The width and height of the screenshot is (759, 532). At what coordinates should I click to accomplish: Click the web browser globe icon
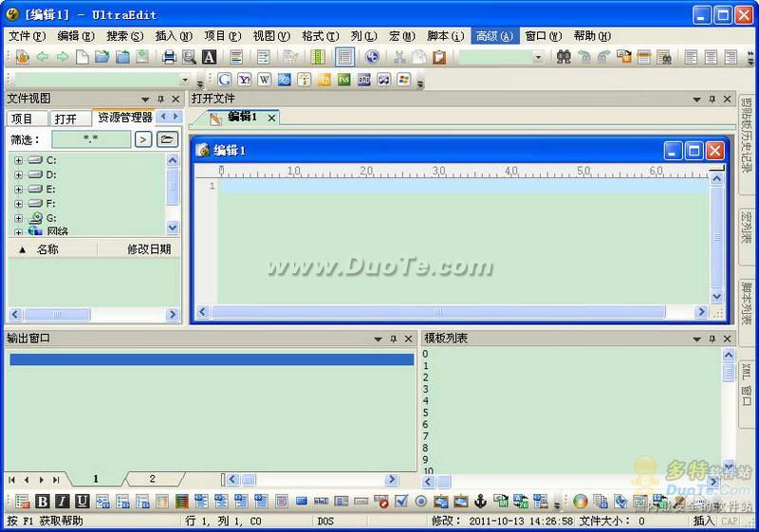pyautogui.click(x=372, y=57)
